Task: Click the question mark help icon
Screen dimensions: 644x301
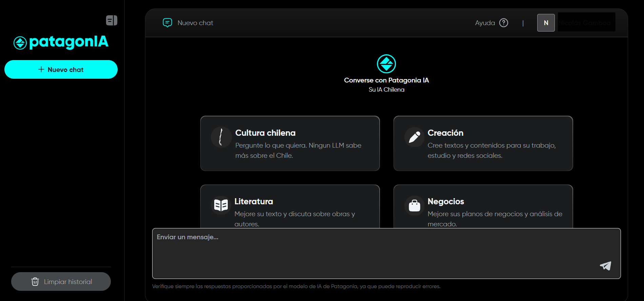Action: click(x=504, y=23)
